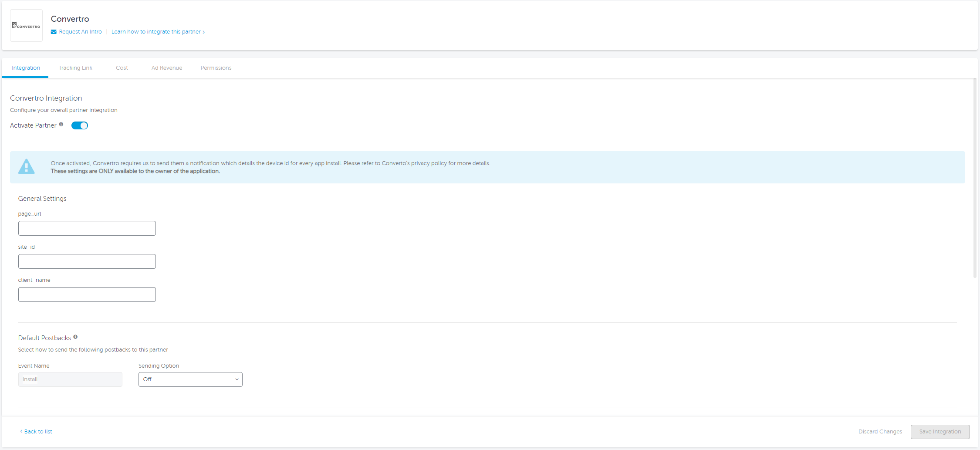This screenshot has width=980, height=450.
Task: Focus the page_url input field
Action: 87,228
